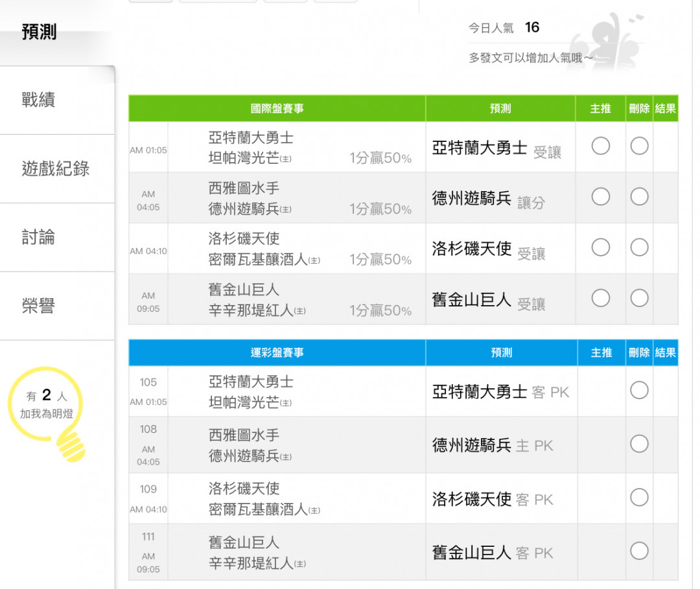Viewport: 700px width, 589px height.
Task: Click 洛杉磯天使 受讓 prediction text
Action: pos(489,250)
